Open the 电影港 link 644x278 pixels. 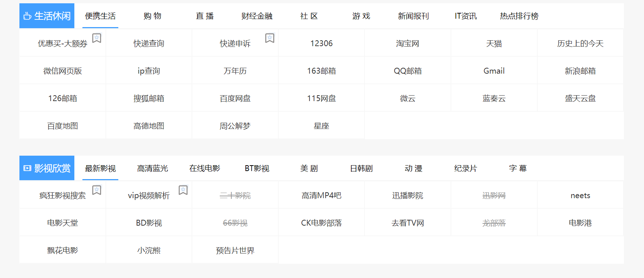(580, 223)
